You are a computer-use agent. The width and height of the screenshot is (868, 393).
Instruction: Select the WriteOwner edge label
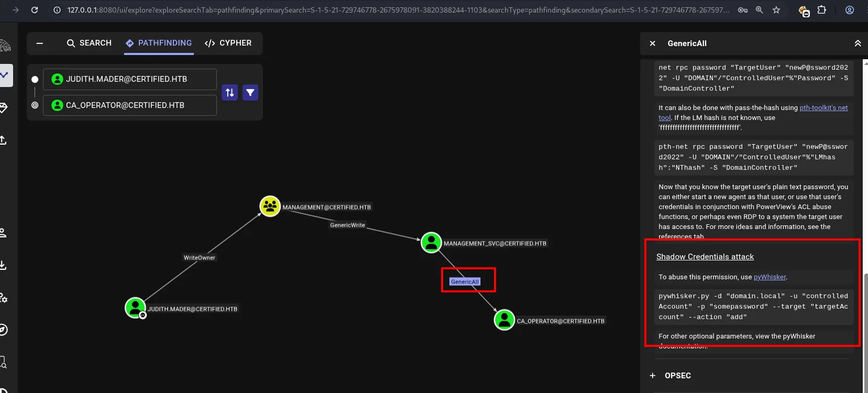199,258
